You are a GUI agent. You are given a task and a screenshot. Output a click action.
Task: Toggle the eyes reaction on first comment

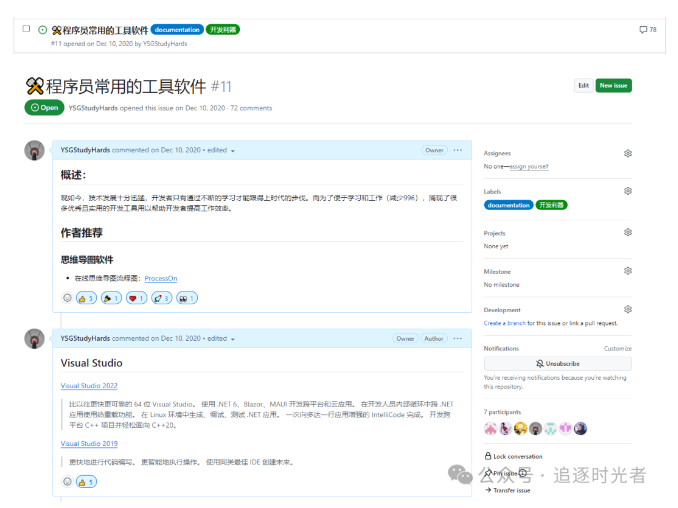[x=187, y=298]
